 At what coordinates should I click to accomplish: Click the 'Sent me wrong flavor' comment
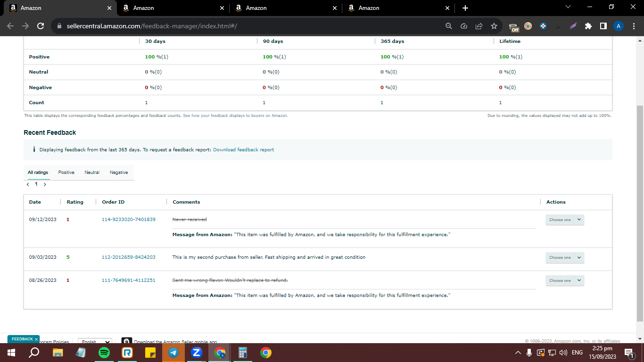[x=230, y=280]
